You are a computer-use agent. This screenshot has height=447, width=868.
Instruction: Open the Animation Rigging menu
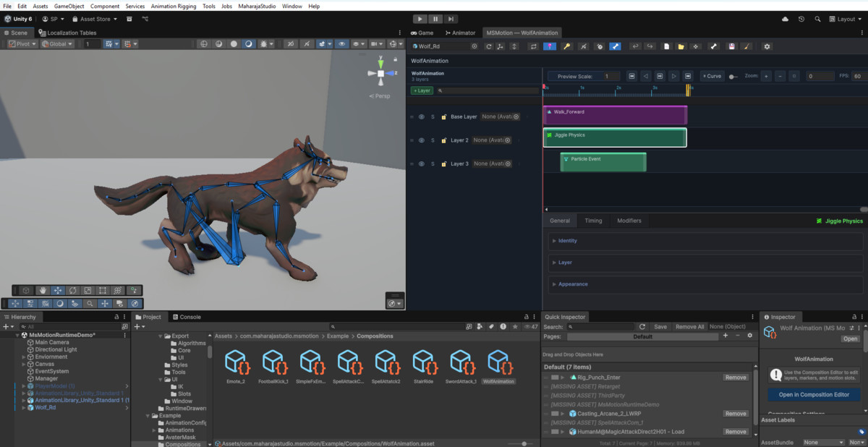point(173,6)
